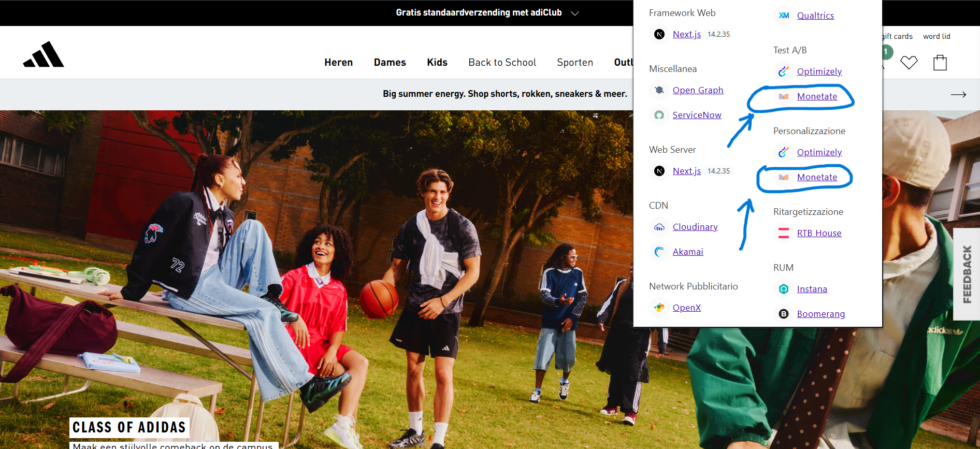Click the Next.js icon under Framework Web
The image size is (980, 449).
[659, 34]
